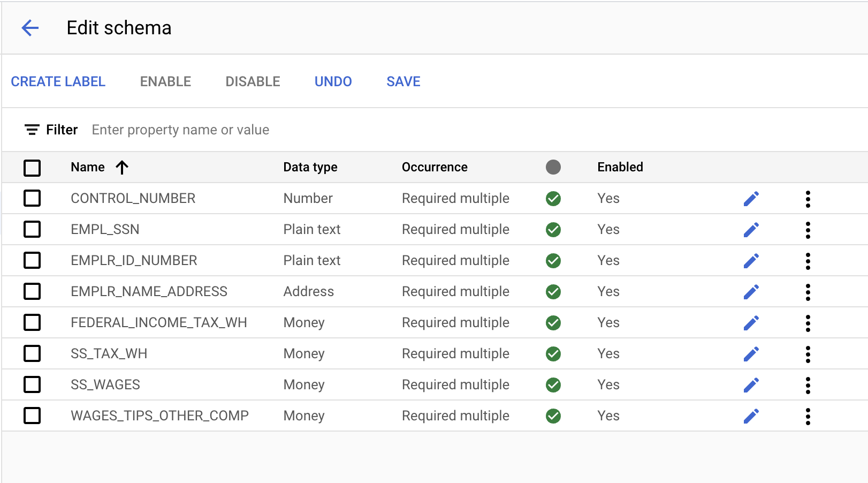Toggle sort order using the Name column arrow
This screenshot has width=868, height=483.
pos(122,167)
